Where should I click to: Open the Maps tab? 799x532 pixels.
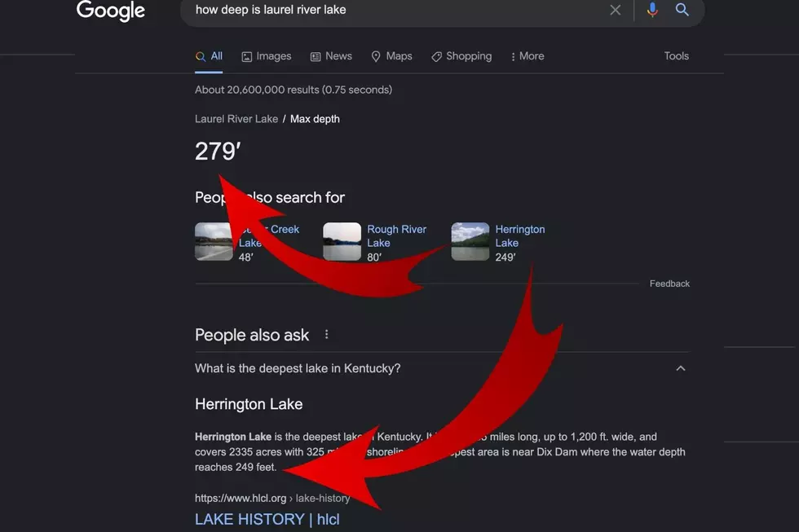(391, 56)
